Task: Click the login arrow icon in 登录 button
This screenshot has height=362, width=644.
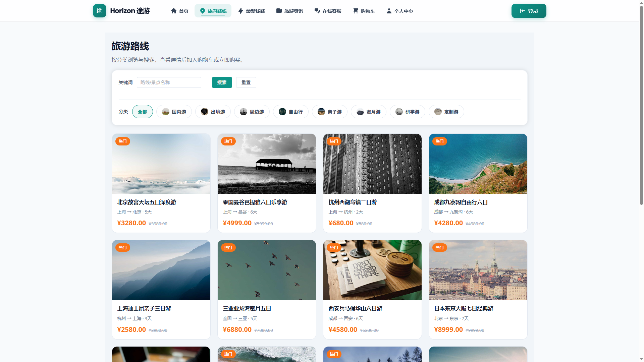Action: click(522, 11)
